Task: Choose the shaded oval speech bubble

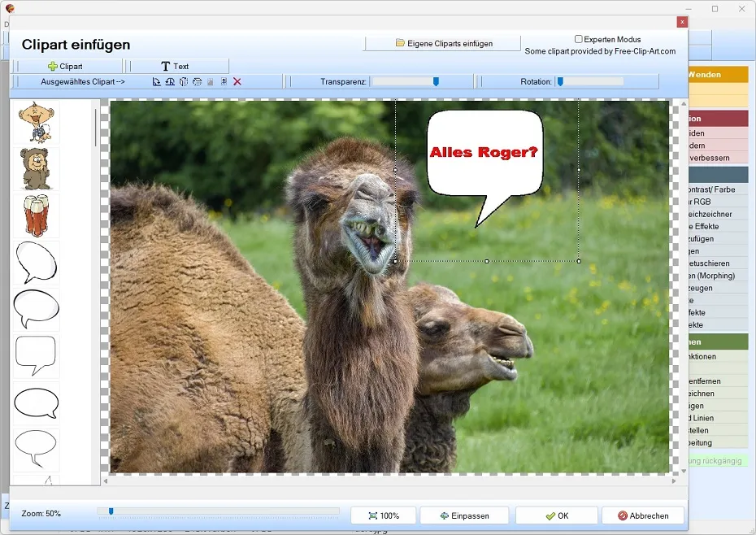Action: tap(36, 309)
